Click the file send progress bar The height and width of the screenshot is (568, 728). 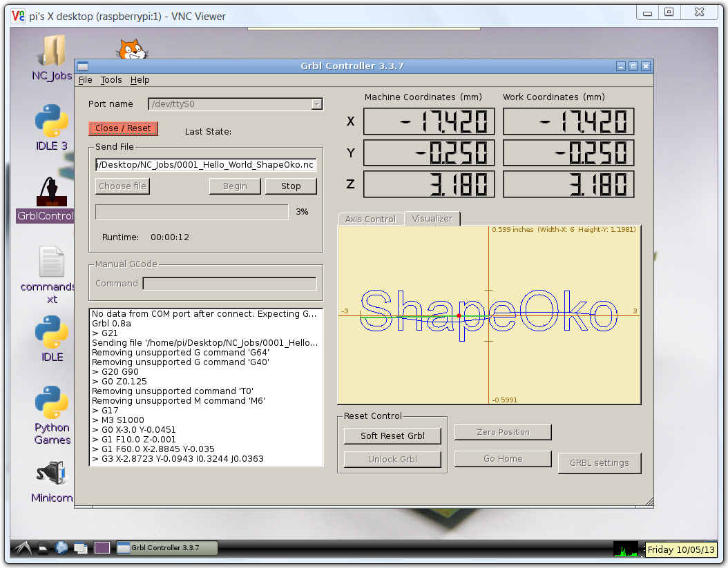click(191, 212)
